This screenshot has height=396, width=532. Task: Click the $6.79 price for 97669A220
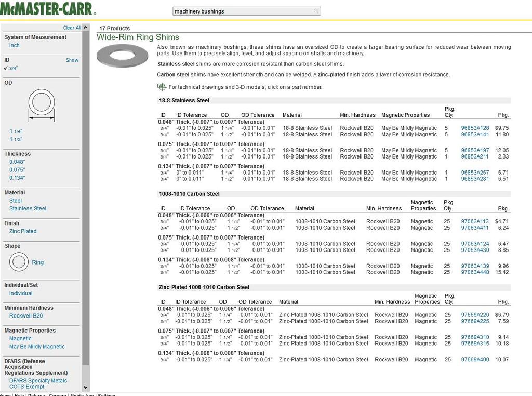502,315
